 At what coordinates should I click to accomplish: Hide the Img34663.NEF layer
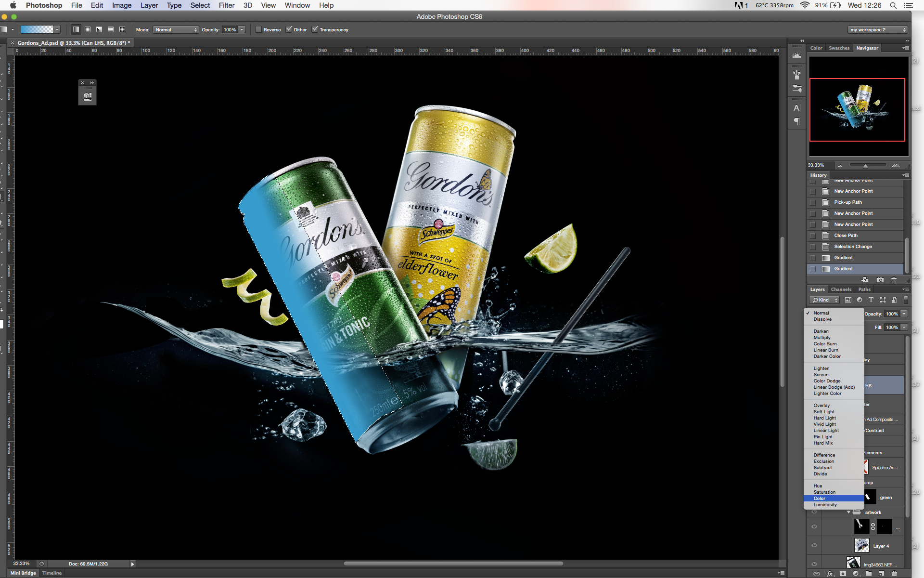pyautogui.click(x=814, y=564)
